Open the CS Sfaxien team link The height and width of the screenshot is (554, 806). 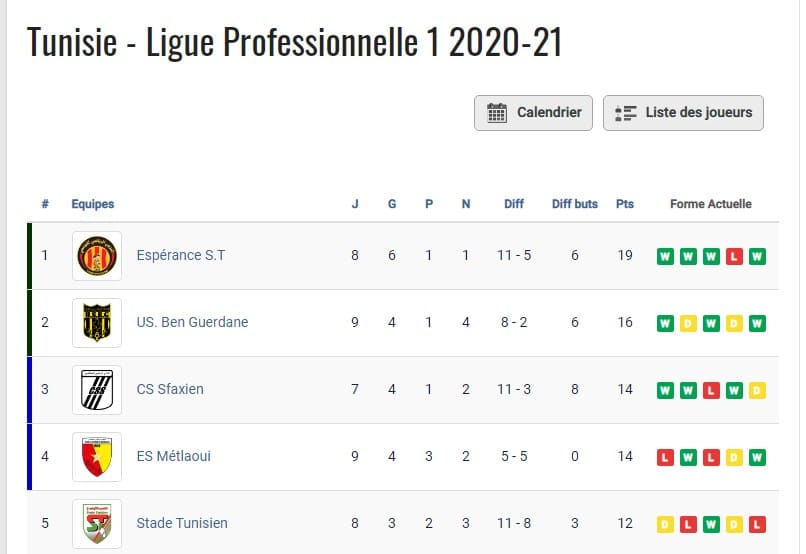pos(170,389)
